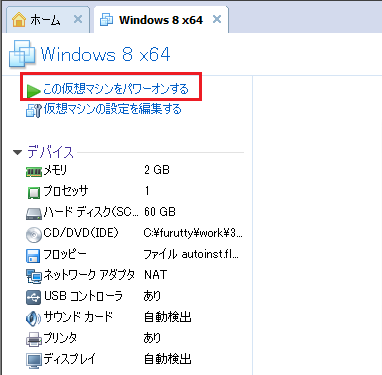The image size is (382, 375).
Task: Click the この仮想マシンをパワーオンする link
Action: click(116, 89)
